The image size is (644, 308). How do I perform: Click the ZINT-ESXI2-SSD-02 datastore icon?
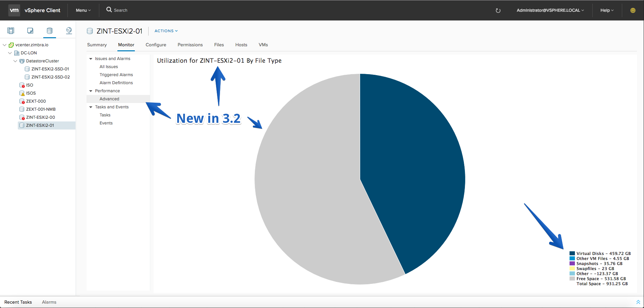click(27, 77)
